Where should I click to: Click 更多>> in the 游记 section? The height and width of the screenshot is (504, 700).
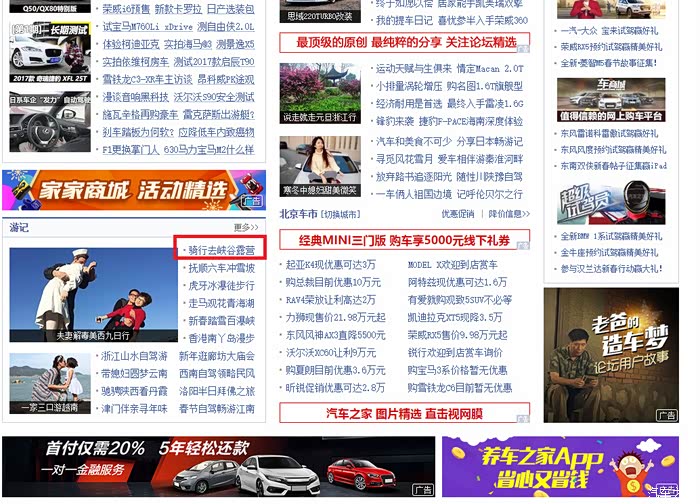[248, 227]
